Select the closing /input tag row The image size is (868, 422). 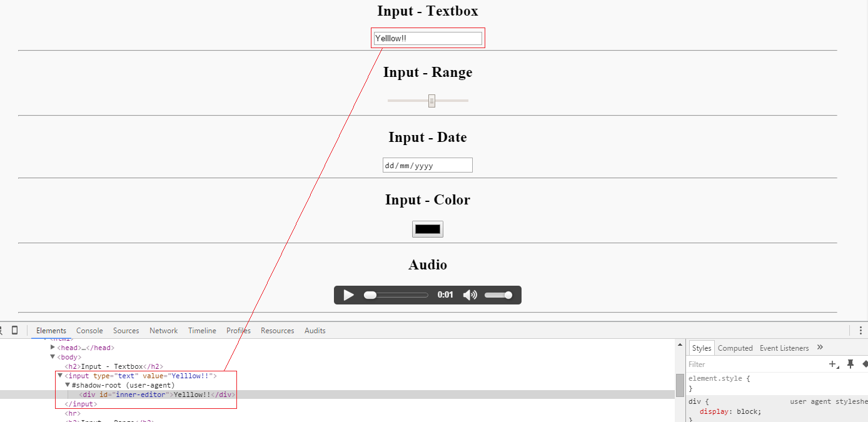click(79, 404)
